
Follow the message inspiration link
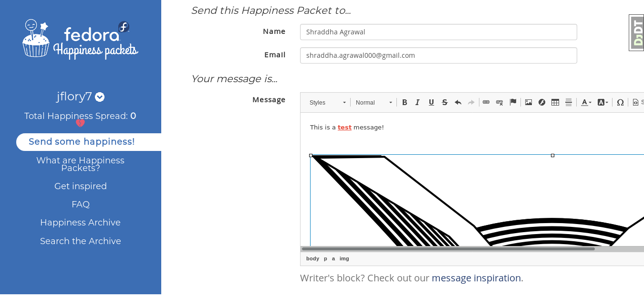(476, 278)
